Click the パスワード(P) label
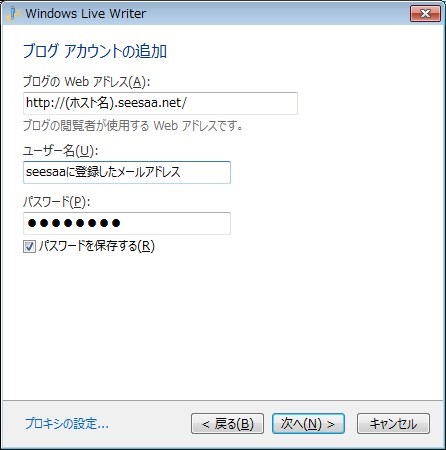Screen dimensions: 446x450 coord(56,202)
